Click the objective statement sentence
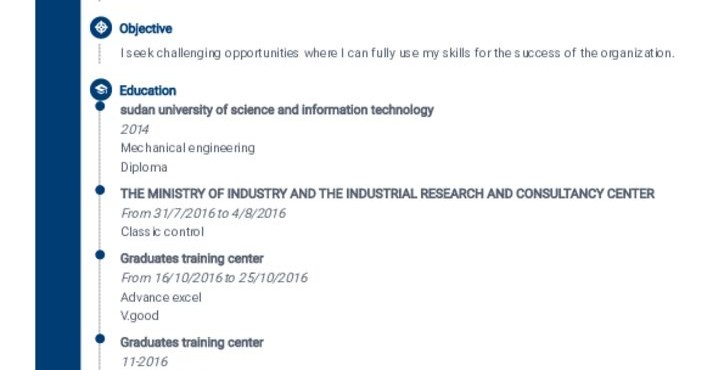This screenshot has height=370, width=724. pyautogui.click(x=398, y=53)
